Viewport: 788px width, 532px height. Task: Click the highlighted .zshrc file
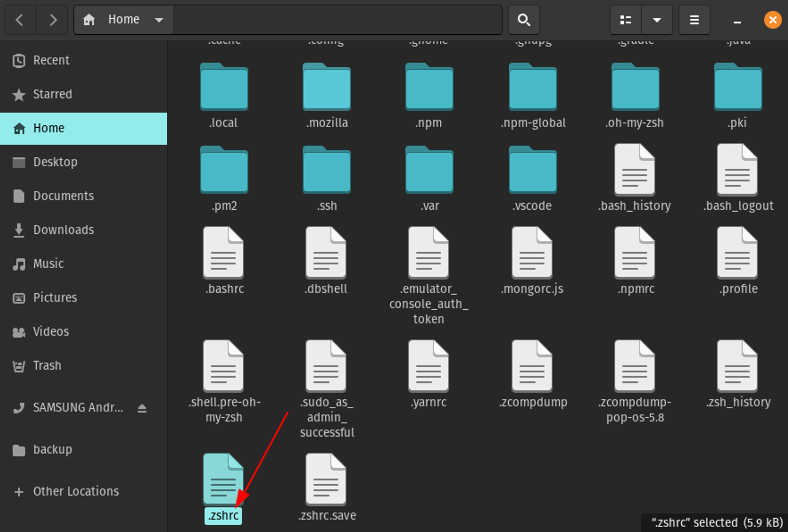coord(223,480)
